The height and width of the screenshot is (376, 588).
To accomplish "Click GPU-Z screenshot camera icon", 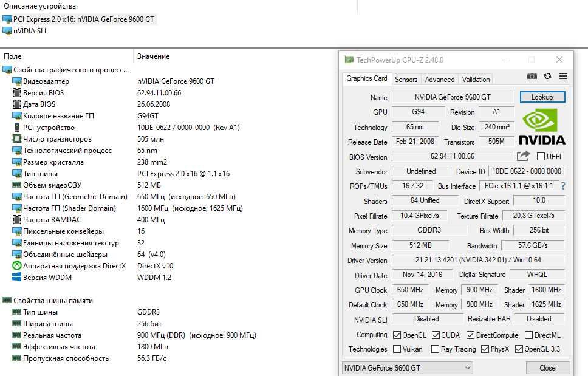I will click(532, 76).
